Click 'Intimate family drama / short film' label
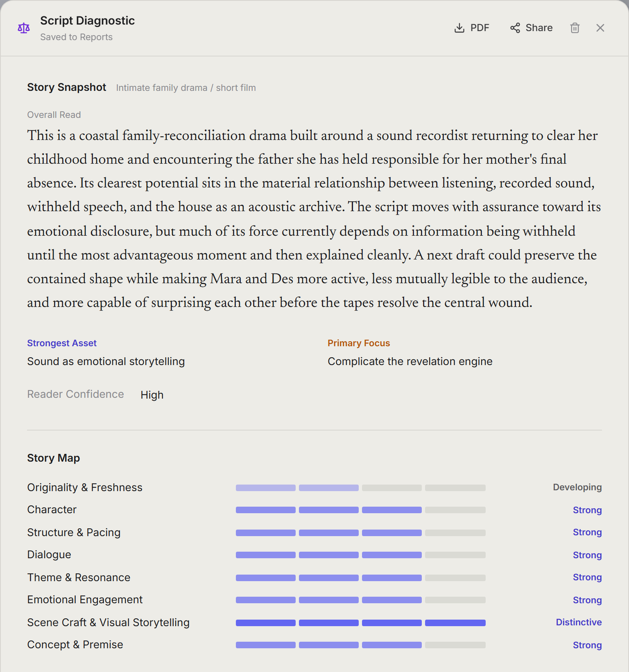The height and width of the screenshot is (672, 629). pyautogui.click(x=186, y=88)
